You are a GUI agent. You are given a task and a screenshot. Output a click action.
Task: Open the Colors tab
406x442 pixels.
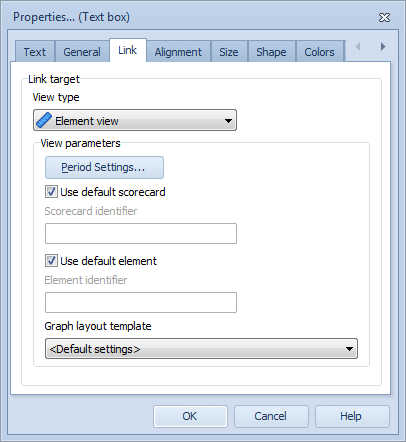(x=319, y=52)
